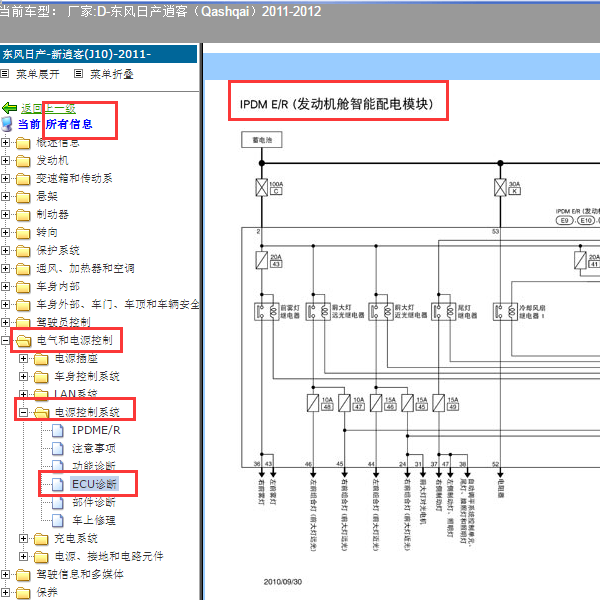The width and height of the screenshot is (600, 600).
Task: Select the LAN系统 folder label
Action: [76, 394]
